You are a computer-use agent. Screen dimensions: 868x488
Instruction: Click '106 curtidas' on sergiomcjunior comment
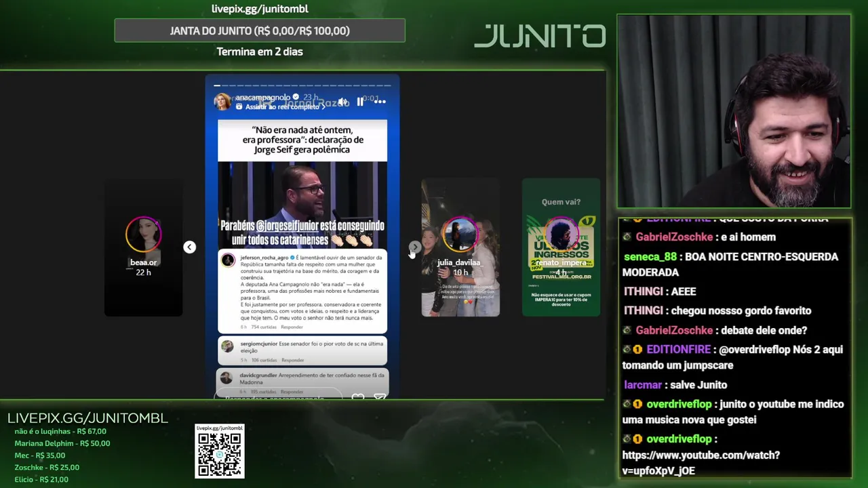264,360
